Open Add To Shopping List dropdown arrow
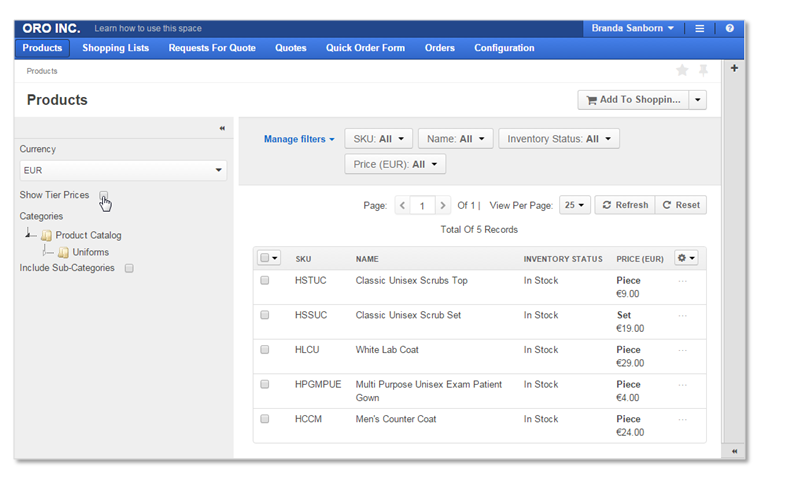This screenshot has height=495, width=788. pos(698,100)
